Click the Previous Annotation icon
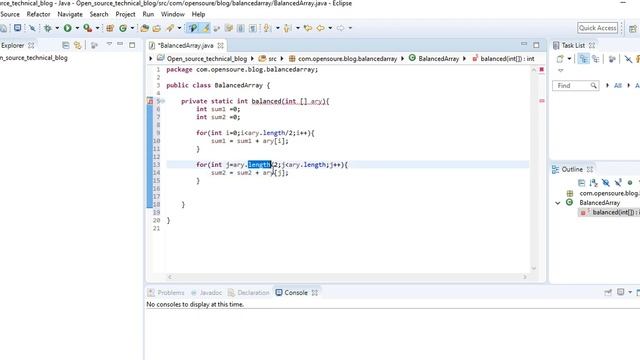640x360 pixels. pyautogui.click(x=287, y=28)
